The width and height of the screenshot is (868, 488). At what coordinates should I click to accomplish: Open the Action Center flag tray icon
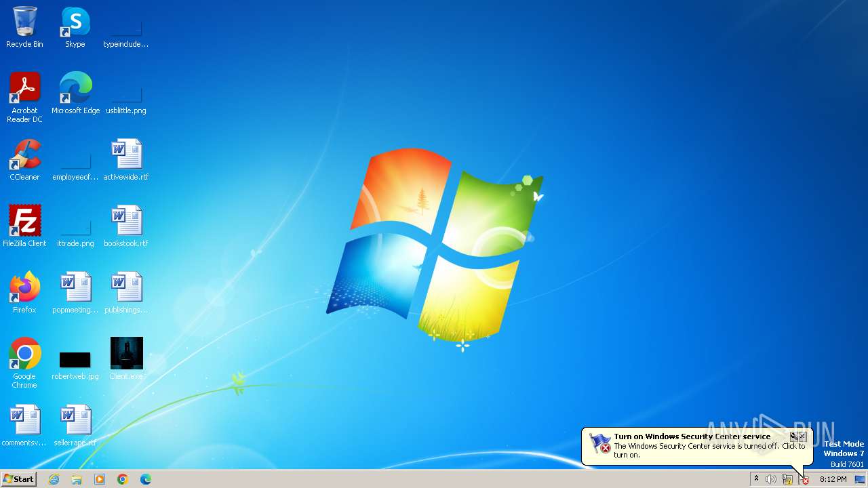click(804, 479)
